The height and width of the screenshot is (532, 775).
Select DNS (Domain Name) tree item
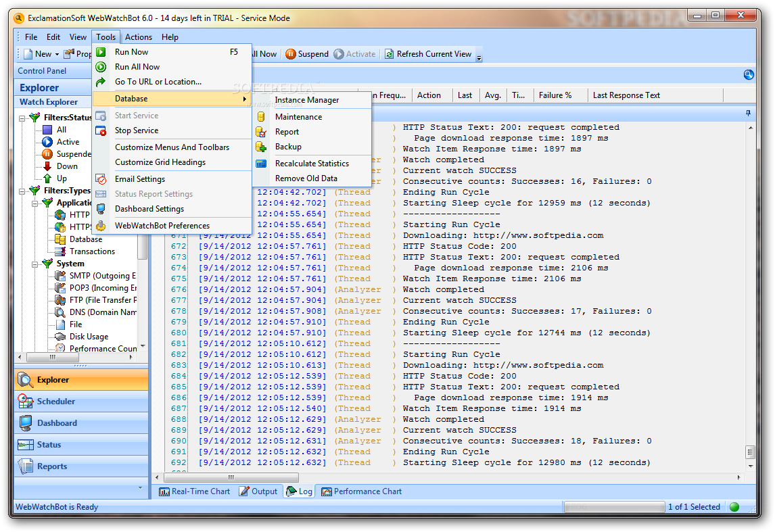click(103, 312)
